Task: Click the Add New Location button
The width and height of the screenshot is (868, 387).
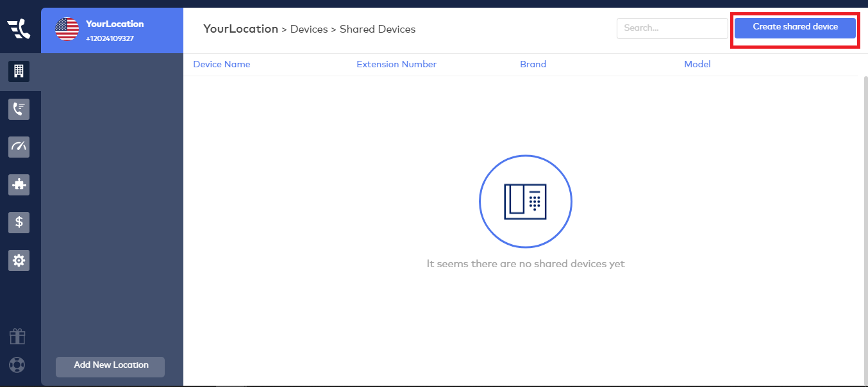Action: (110, 366)
